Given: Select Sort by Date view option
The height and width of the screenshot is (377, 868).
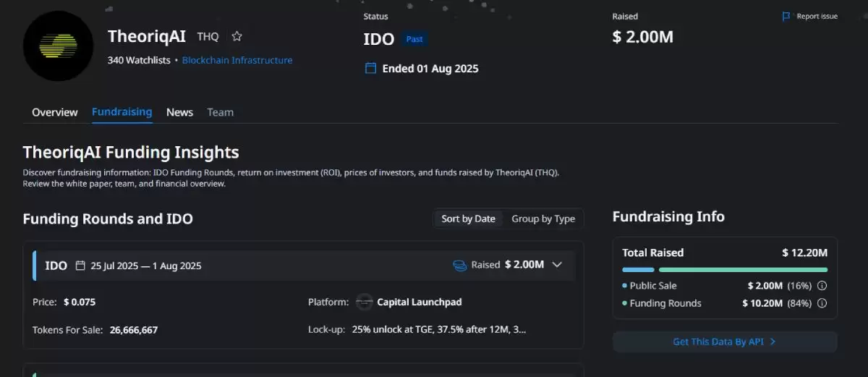Looking at the screenshot, I should click(x=468, y=219).
